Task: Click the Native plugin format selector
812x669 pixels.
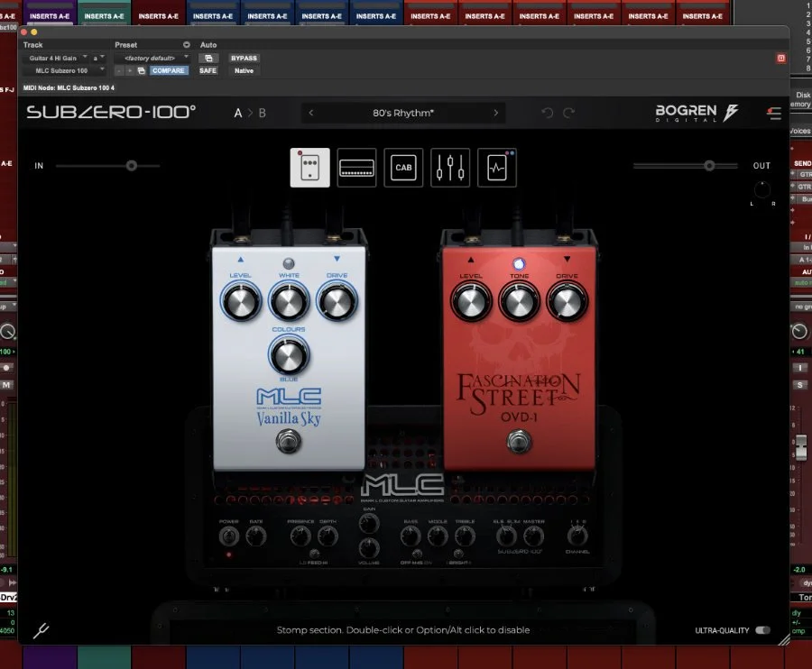Action: tap(244, 70)
